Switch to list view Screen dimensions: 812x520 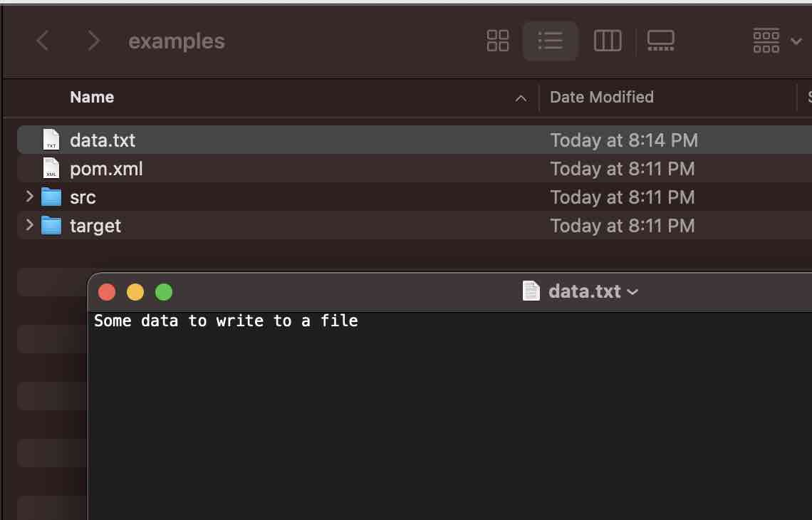[550, 41]
